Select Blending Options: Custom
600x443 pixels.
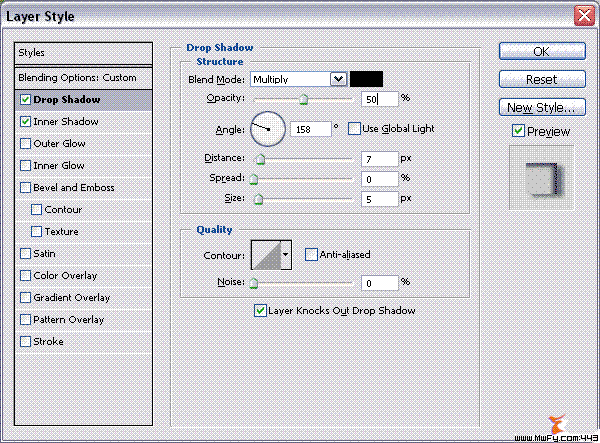[83, 78]
